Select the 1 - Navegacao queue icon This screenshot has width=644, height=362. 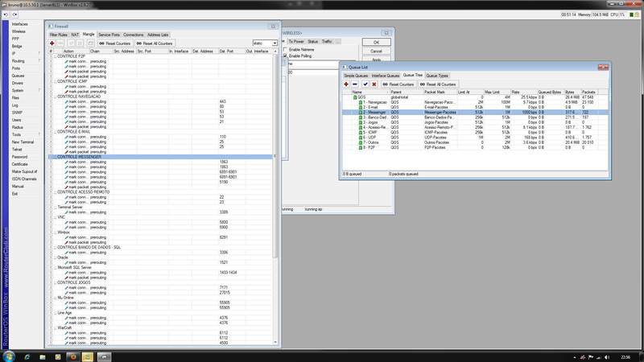point(361,102)
